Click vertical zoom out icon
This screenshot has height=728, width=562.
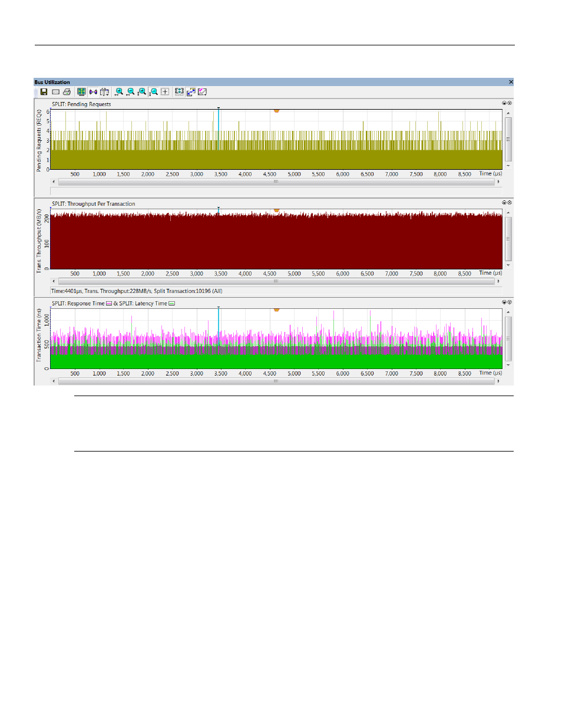point(153,92)
